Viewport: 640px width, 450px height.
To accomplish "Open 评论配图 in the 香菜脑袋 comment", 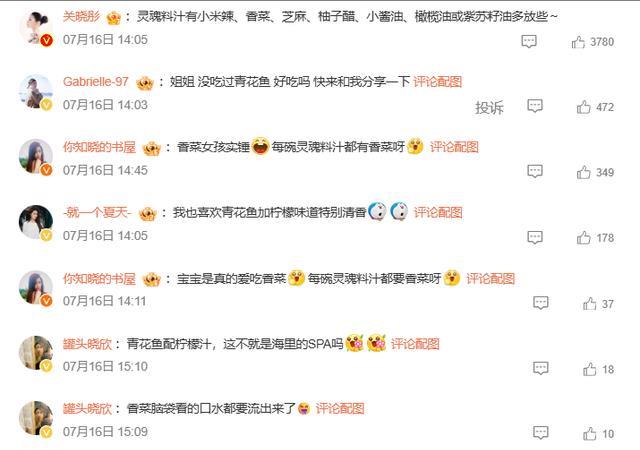I will 340,408.
